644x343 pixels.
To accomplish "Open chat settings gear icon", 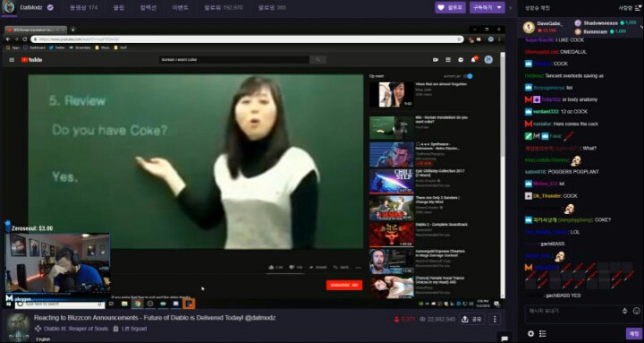I will (x=530, y=333).
